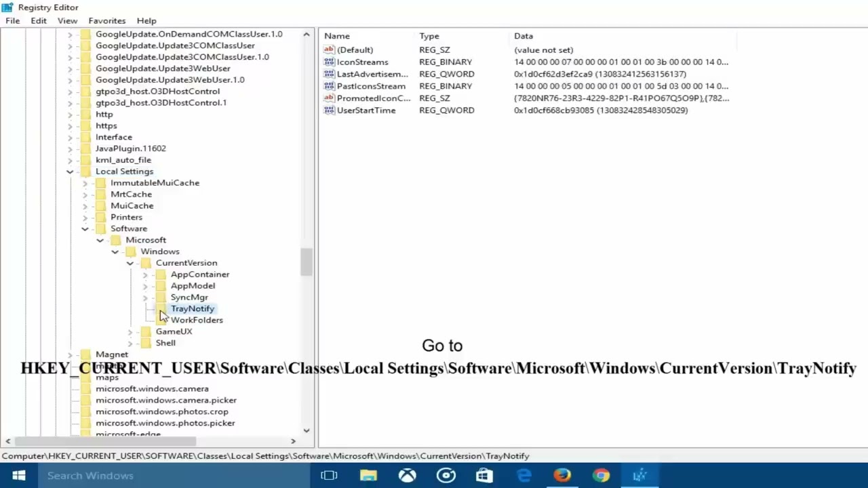Click the Local Settings folder icon

(x=85, y=171)
